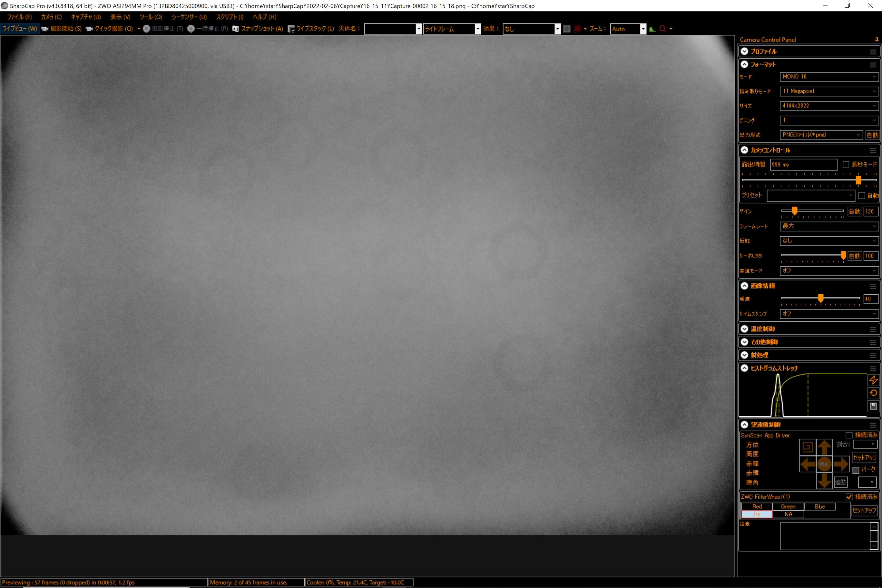Click the histogram stretch reset icon
This screenshot has height=588, width=882.
tap(873, 393)
